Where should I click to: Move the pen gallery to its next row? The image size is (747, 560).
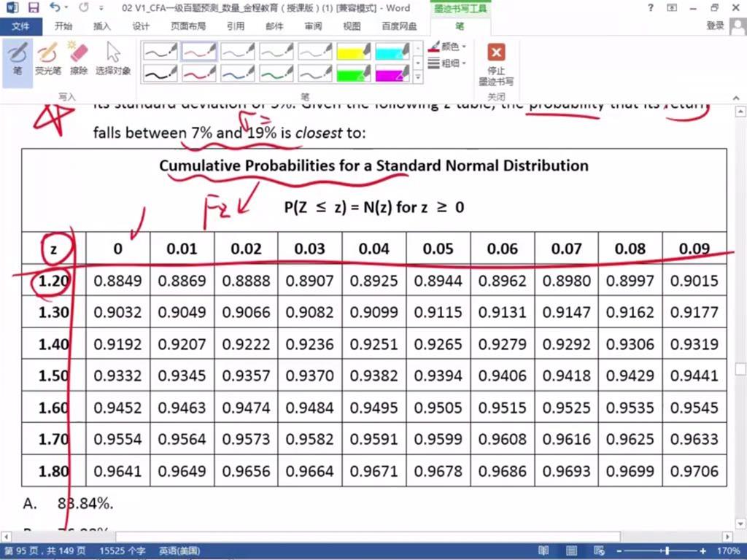(418, 63)
